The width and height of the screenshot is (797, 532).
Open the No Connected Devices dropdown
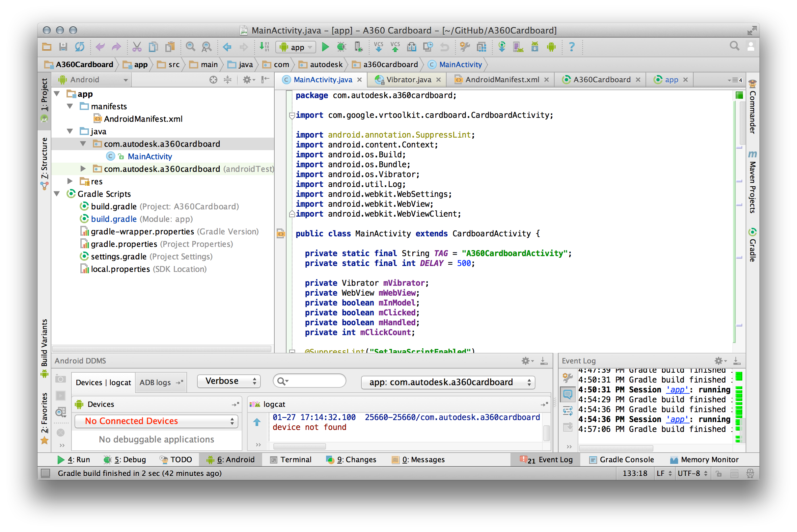tap(156, 421)
